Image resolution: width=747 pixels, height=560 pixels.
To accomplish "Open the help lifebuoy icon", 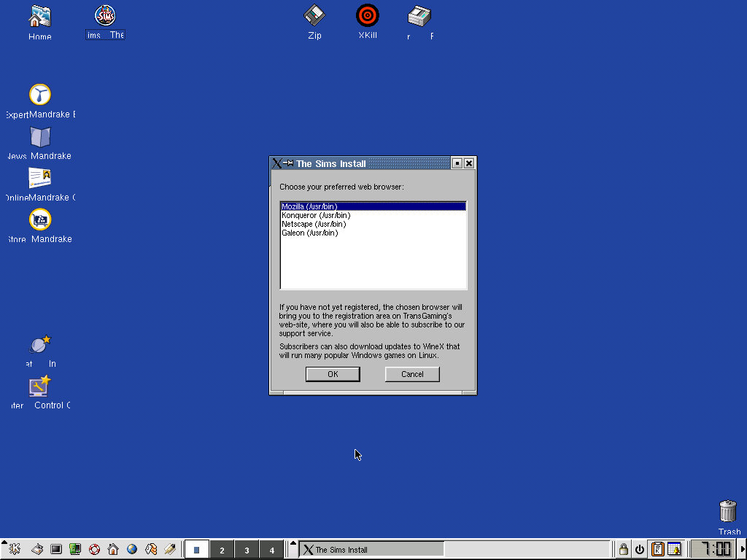I will click(x=94, y=549).
